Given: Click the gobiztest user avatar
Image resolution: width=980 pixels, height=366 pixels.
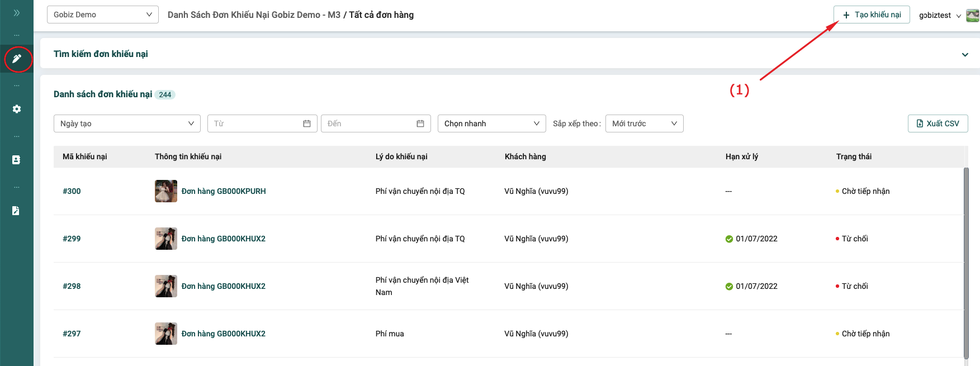Looking at the screenshot, I should [973, 16].
